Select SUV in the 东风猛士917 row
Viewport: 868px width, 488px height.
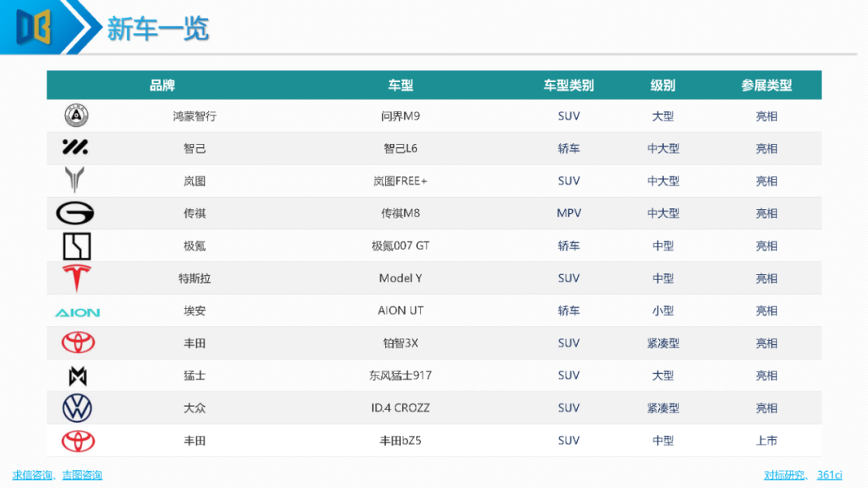pos(568,375)
